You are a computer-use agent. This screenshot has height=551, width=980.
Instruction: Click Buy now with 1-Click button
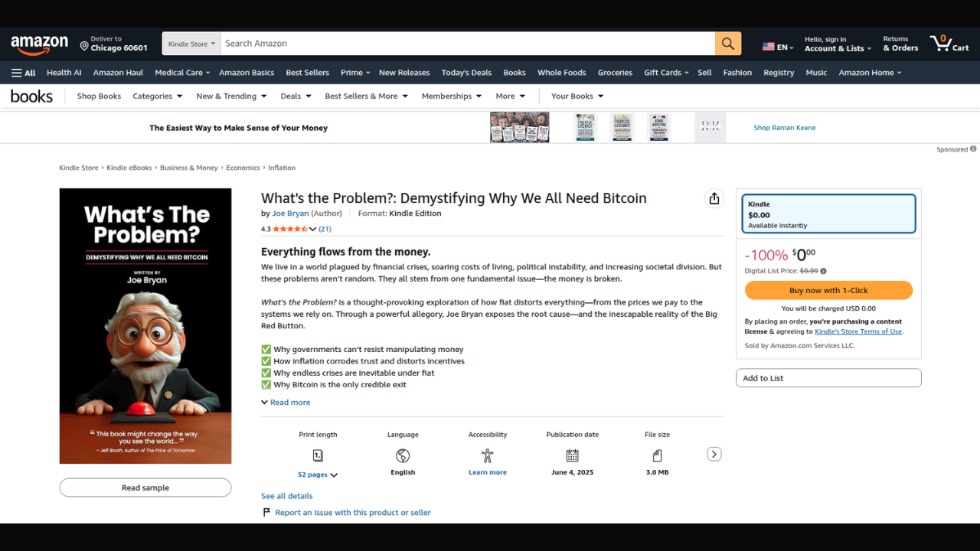tap(828, 291)
